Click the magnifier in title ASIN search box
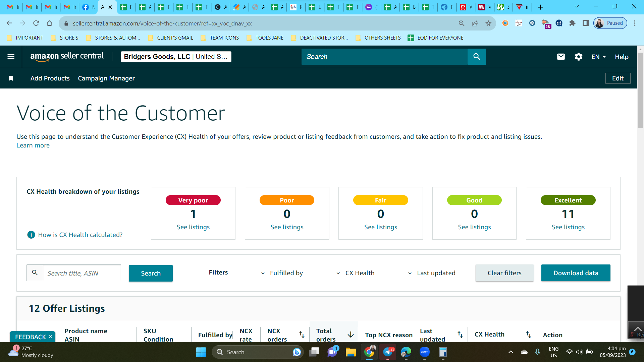 pyautogui.click(x=35, y=273)
